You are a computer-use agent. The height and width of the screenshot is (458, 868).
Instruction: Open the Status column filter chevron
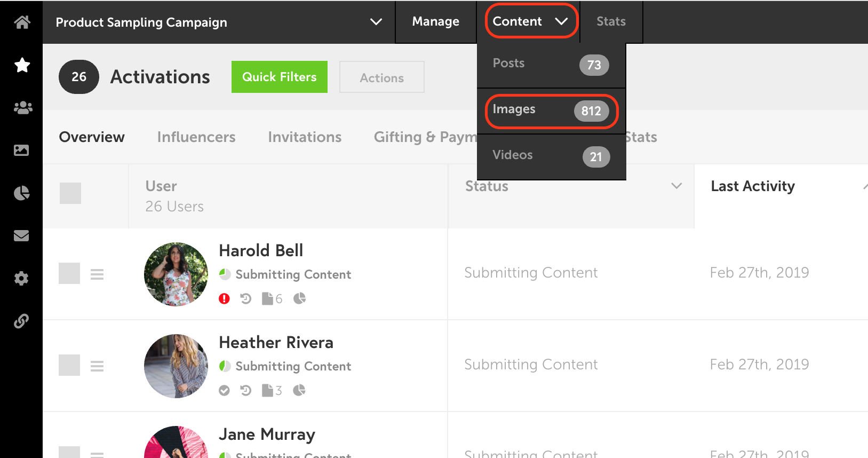676,186
